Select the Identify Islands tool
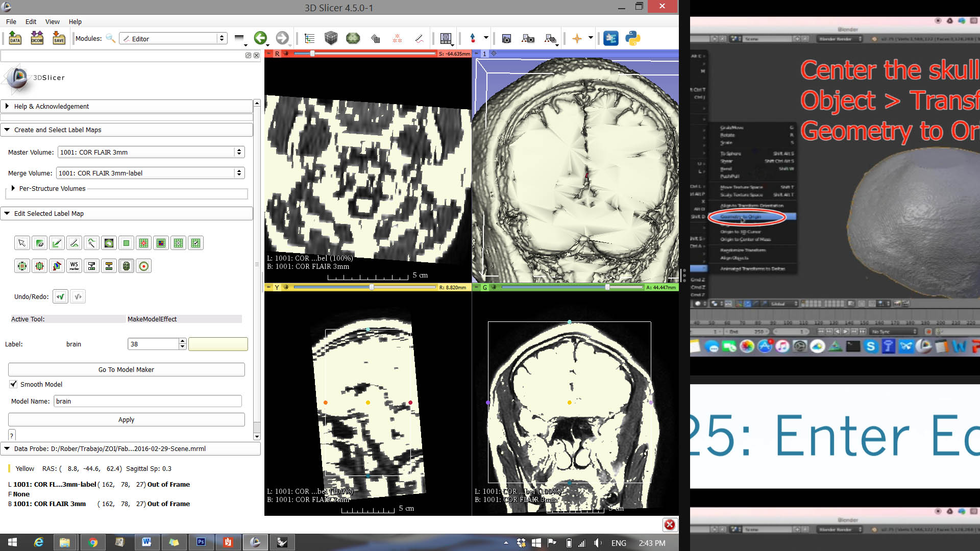 [143, 243]
